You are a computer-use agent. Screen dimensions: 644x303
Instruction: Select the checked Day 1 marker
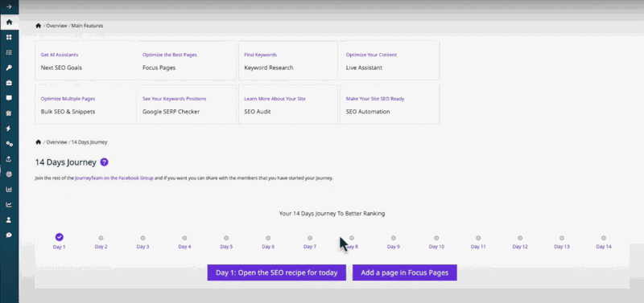point(59,237)
